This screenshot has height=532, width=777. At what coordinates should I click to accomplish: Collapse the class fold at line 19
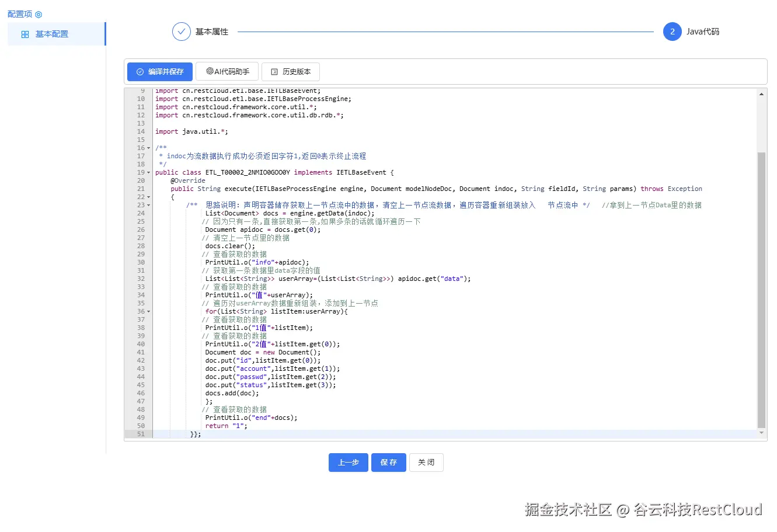tap(149, 173)
